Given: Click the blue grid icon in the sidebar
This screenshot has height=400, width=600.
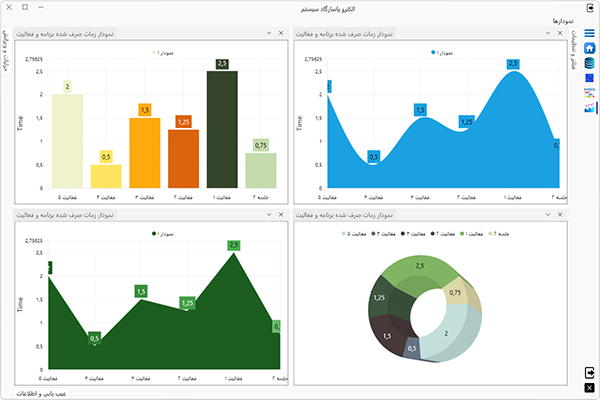Looking at the screenshot, I should pos(590,77).
